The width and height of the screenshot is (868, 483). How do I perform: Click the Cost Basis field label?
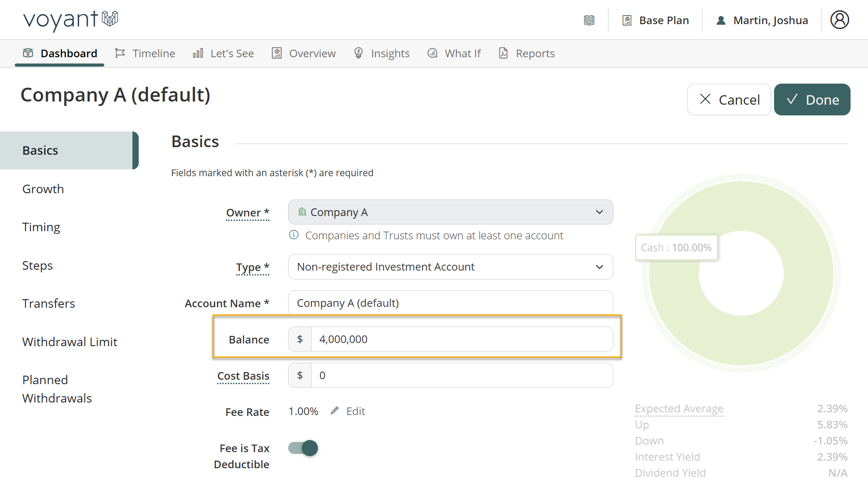point(243,376)
